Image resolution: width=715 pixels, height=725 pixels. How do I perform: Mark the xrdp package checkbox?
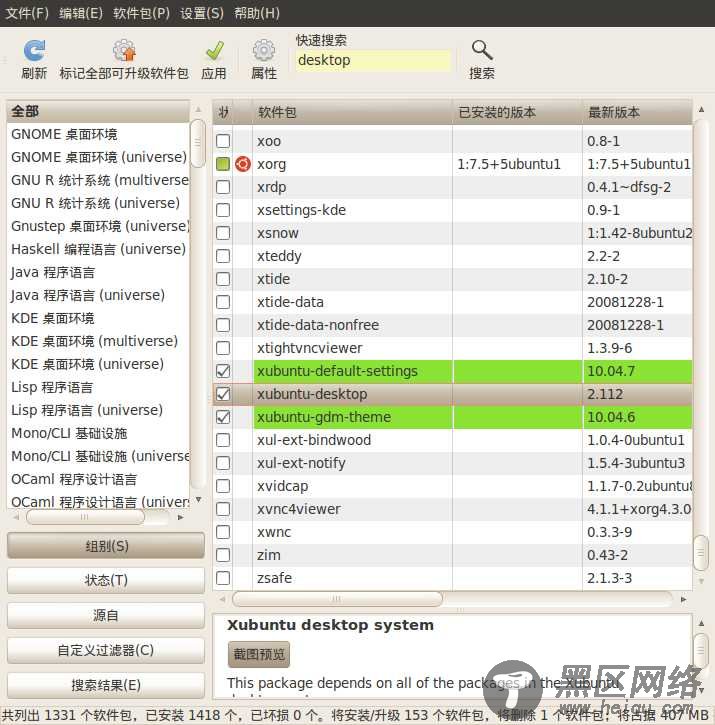(x=223, y=187)
